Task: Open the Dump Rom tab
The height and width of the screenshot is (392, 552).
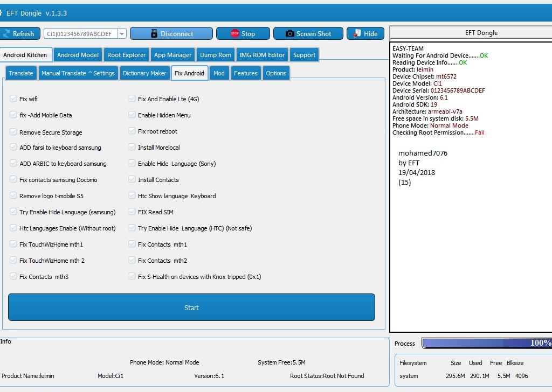Action: (x=216, y=55)
